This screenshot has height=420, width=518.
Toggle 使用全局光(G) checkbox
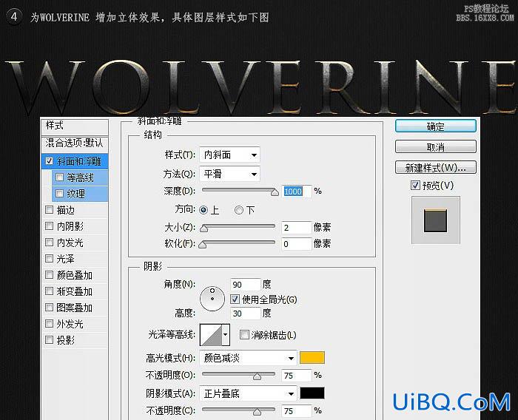[x=235, y=299]
